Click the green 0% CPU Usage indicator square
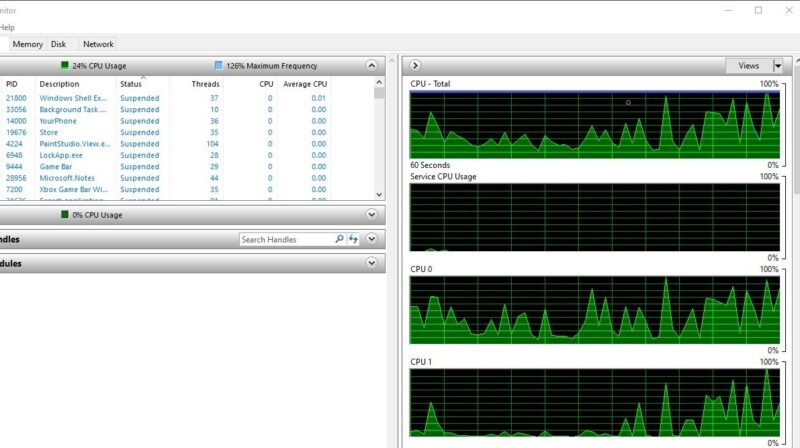The height and width of the screenshot is (448, 800). click(65, 214)
